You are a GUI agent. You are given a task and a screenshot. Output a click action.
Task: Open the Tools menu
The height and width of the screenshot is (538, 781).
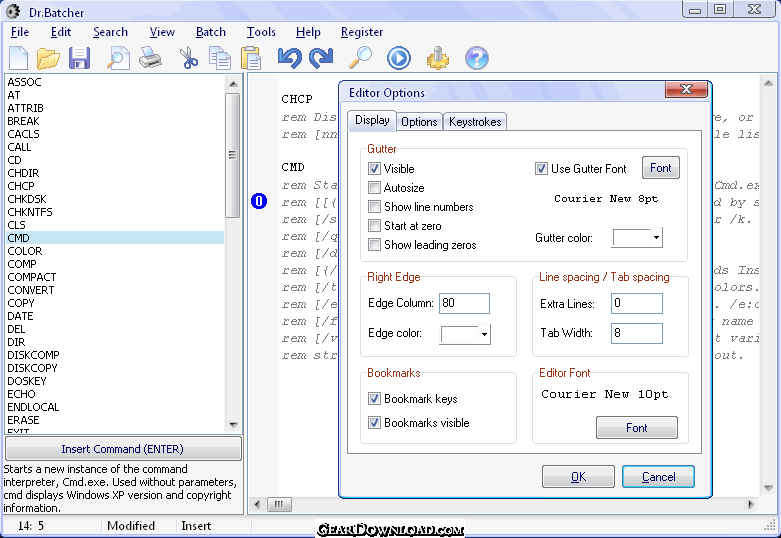261,32
